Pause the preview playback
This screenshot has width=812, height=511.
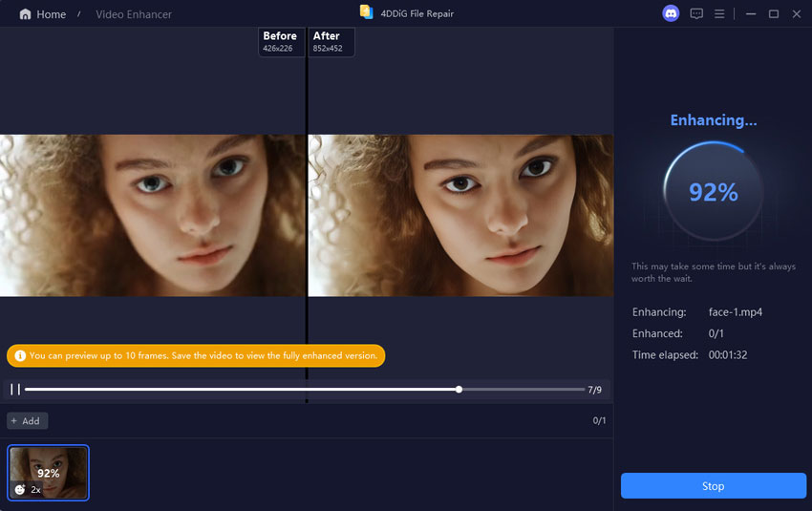tap(15, 390)
